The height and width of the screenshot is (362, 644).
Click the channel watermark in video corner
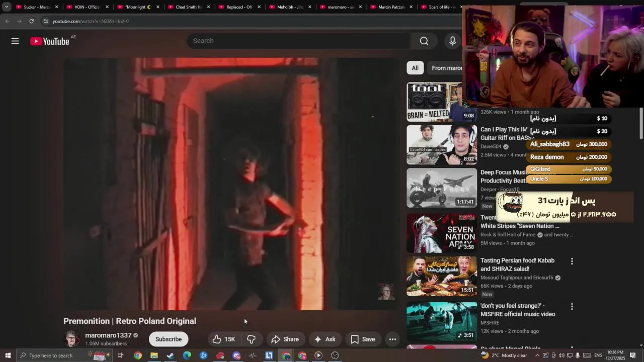[x=386, y=292]
